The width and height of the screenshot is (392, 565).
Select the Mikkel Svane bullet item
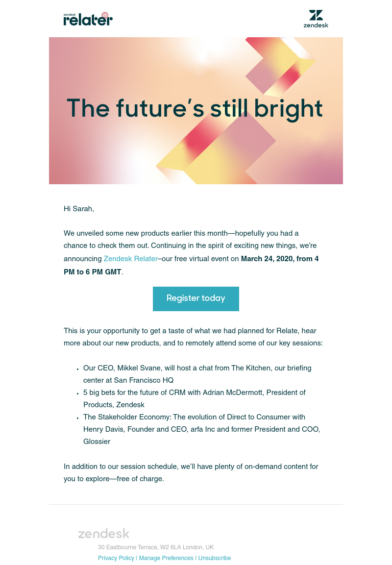197,374
